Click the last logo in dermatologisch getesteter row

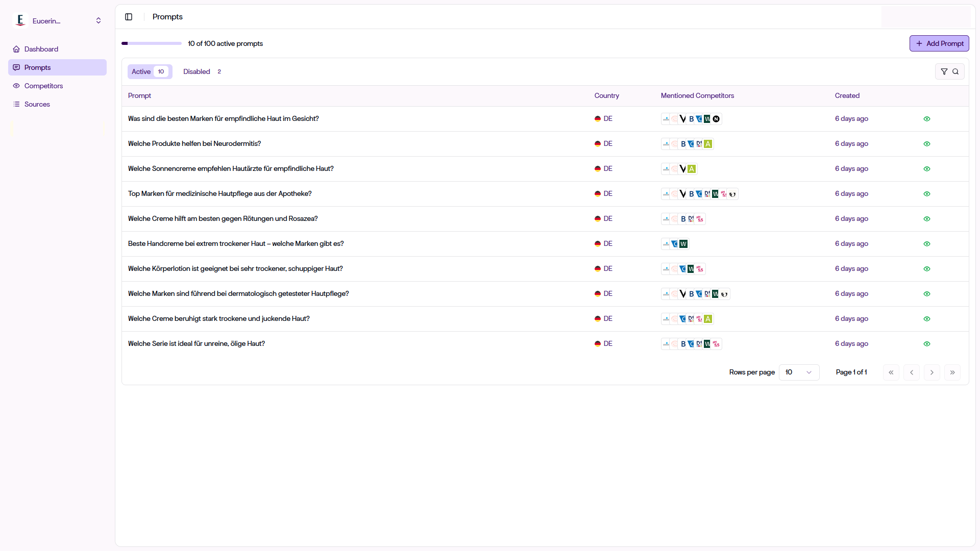click(724, 294)
